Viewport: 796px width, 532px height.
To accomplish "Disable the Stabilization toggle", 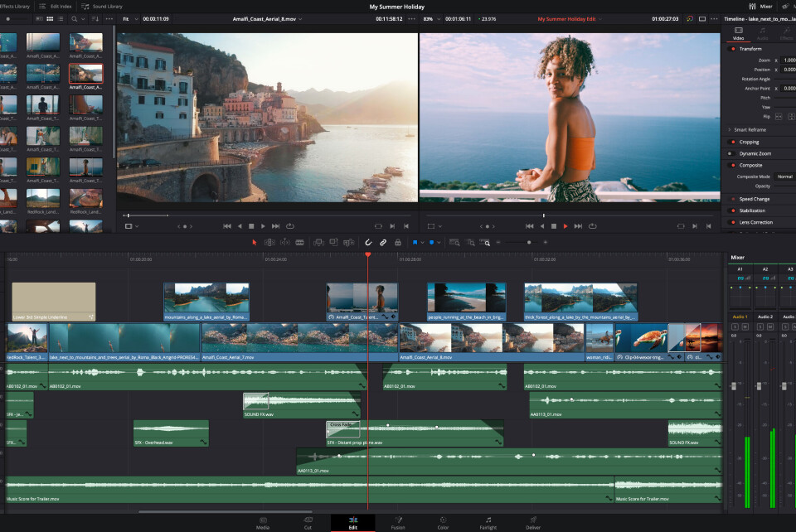I will (730, 210).
